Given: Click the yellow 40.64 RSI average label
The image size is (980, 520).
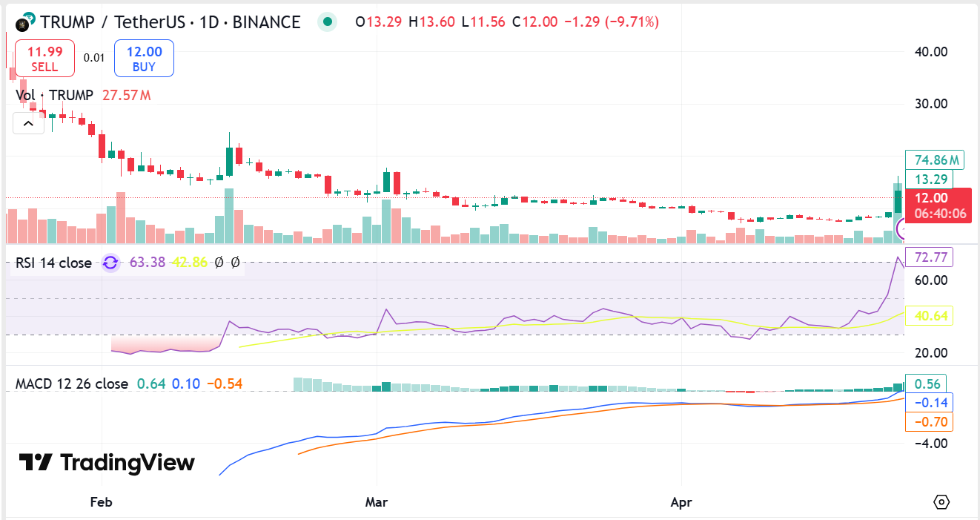Looking at the screenshot, I should (930, 317).
